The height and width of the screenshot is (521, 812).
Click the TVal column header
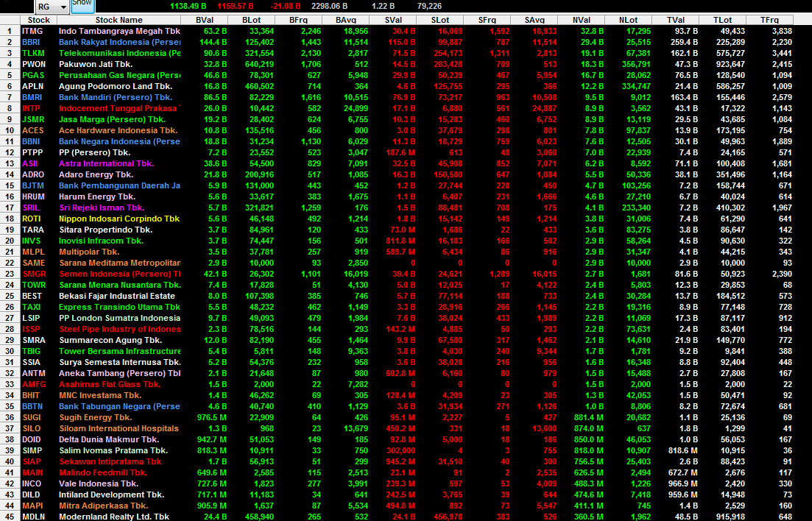[x=675, y=20]
